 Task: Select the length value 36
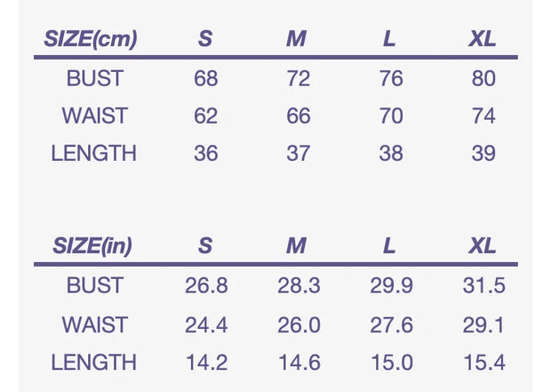(206, 153)
